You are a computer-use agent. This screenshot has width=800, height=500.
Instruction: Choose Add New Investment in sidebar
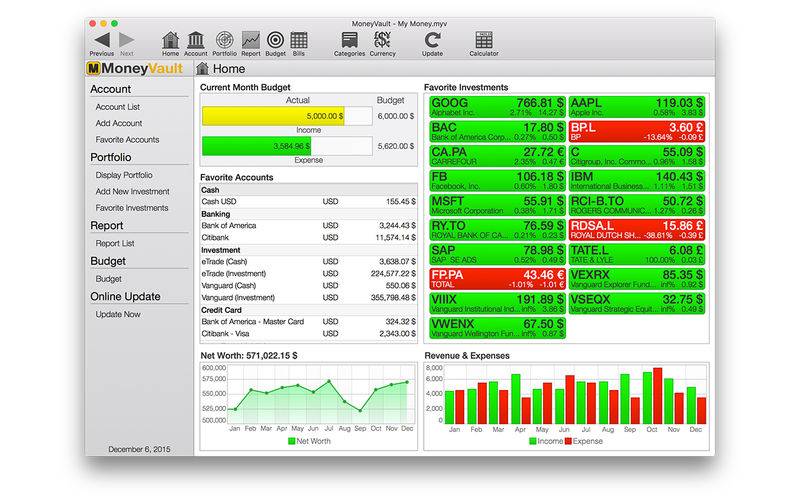[x=132, y=191]
